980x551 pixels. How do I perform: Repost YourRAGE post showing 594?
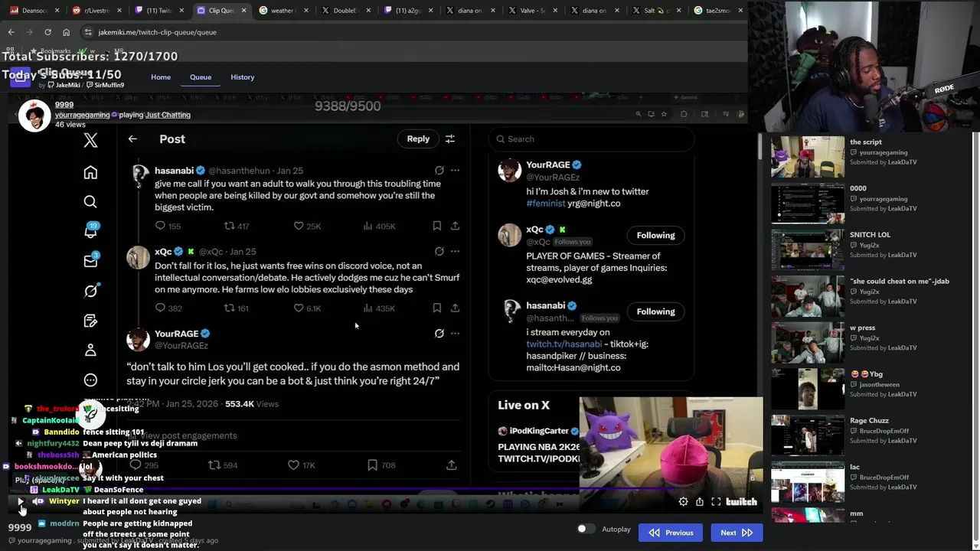(x=215, y=465)
